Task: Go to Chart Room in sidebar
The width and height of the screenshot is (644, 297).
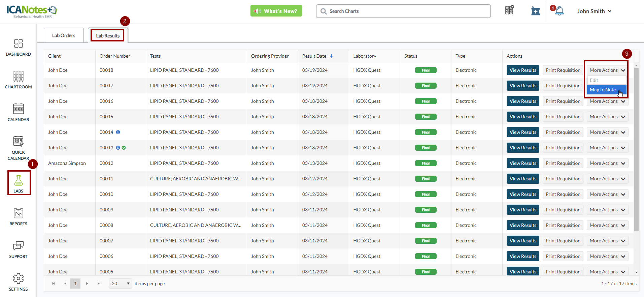Action: point(18,80)
